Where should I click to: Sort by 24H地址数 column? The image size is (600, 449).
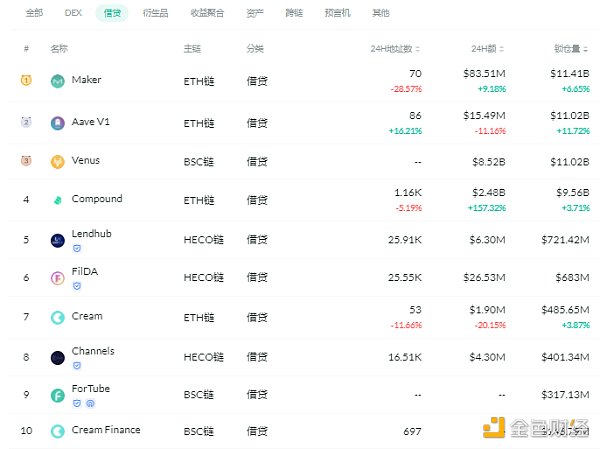tap(395, 49)
